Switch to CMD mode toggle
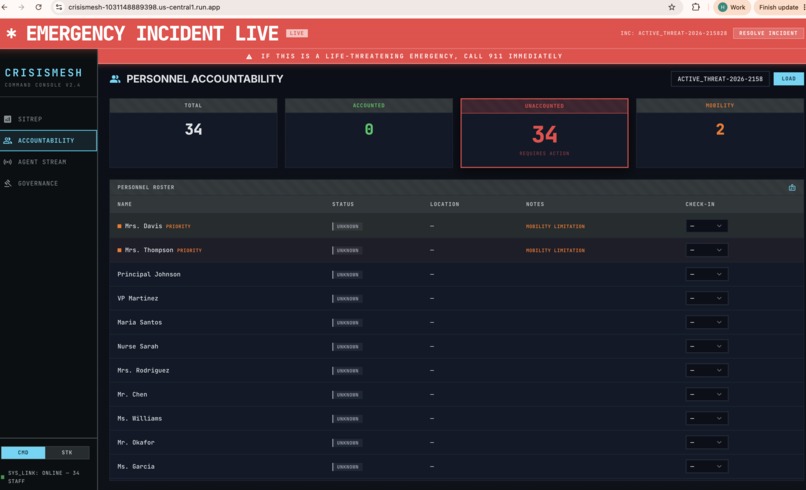Viewport: 806px width, 490px height. 23,452
